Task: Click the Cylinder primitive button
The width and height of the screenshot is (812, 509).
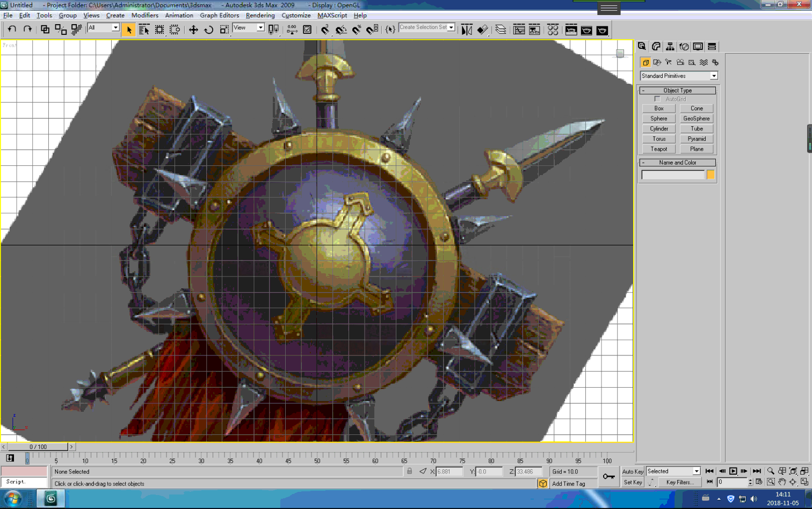Action: point(659,128)
